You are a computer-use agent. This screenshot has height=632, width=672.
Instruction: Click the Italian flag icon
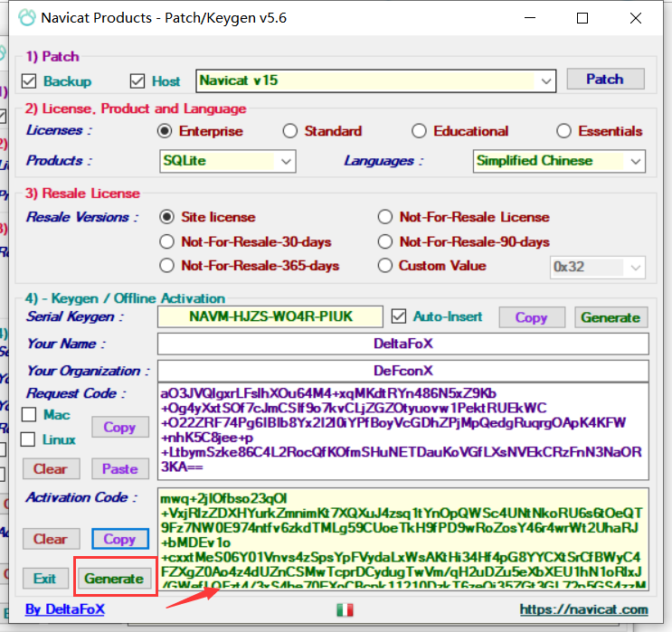pyautogui.click(x=345, y=609)
